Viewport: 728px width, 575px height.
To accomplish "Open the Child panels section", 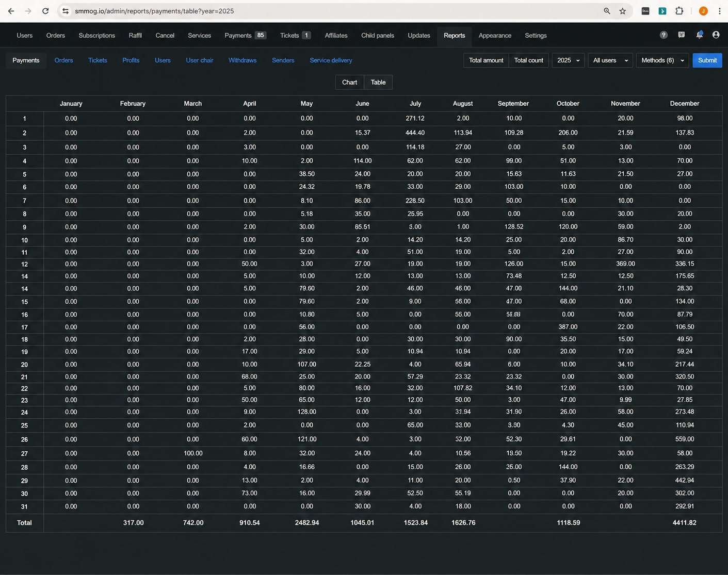I will pos(377,36).
